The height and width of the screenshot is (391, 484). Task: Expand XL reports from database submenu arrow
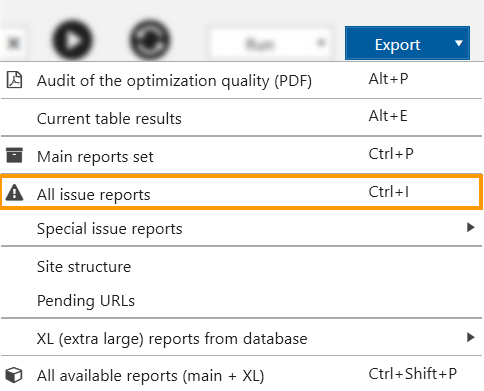pyautogui.click(x=470, y=337)
